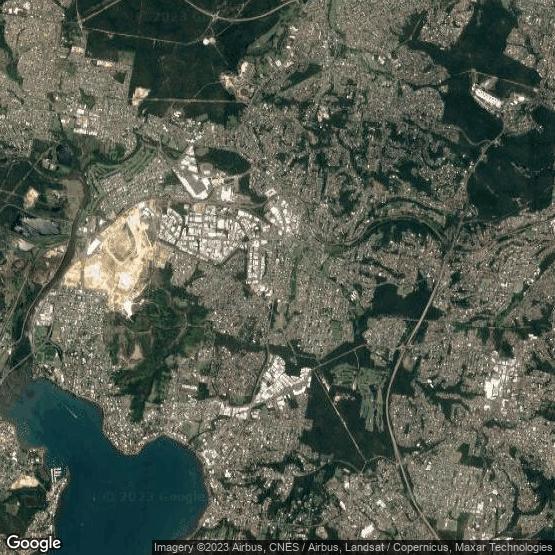Click the sandy clearing at the forest's western edge
The width and height of the screenshot is (555, 555).
click(x=140, y=96)
